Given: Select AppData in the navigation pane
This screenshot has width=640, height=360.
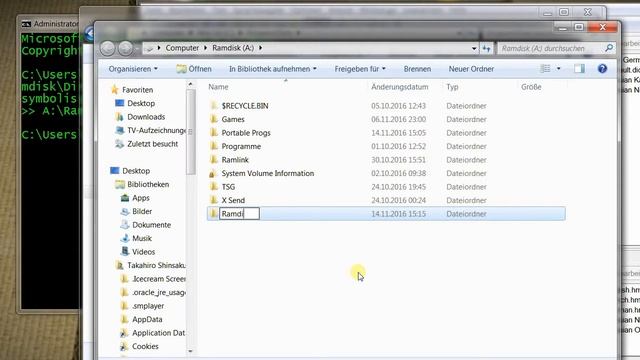Looking at the screenshot, I should (x=147, y=319).
